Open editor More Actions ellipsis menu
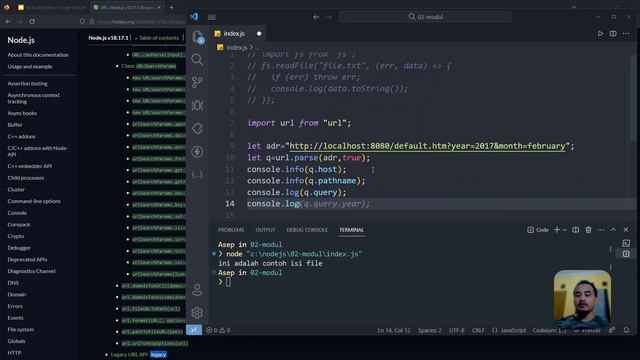Image resolution: width=640 pixels, height=360 pixels. tap(626, 33)
